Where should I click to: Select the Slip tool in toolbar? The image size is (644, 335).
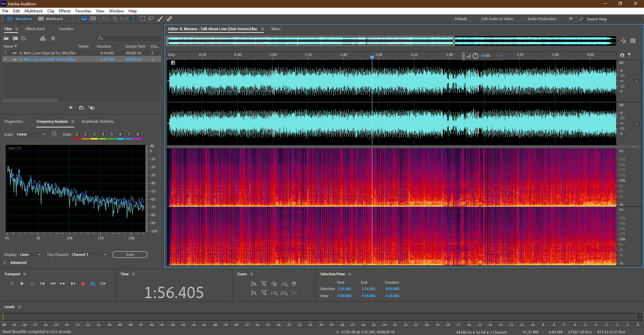point(124,19)
